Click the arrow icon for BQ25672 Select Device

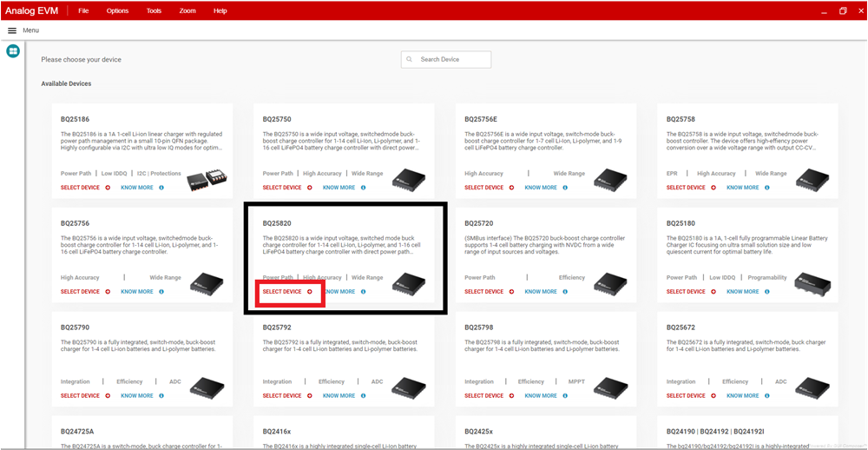click(713, 396)
